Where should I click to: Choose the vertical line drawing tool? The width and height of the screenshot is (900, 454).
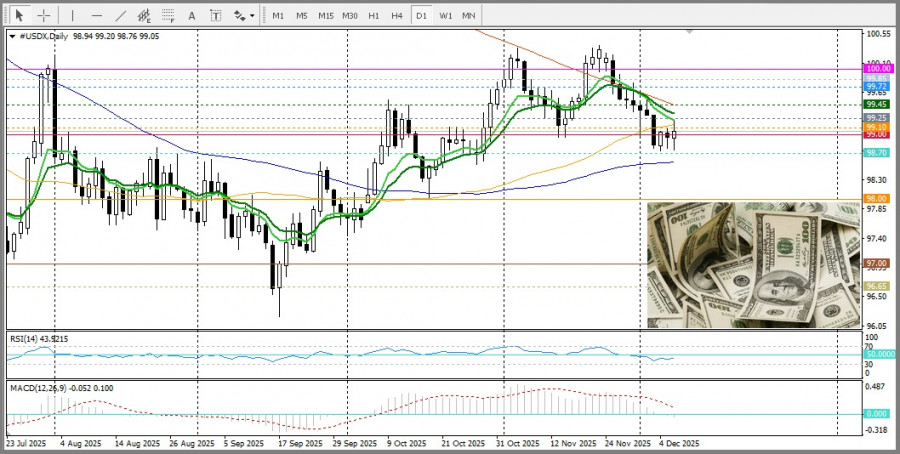coord(72,15)
